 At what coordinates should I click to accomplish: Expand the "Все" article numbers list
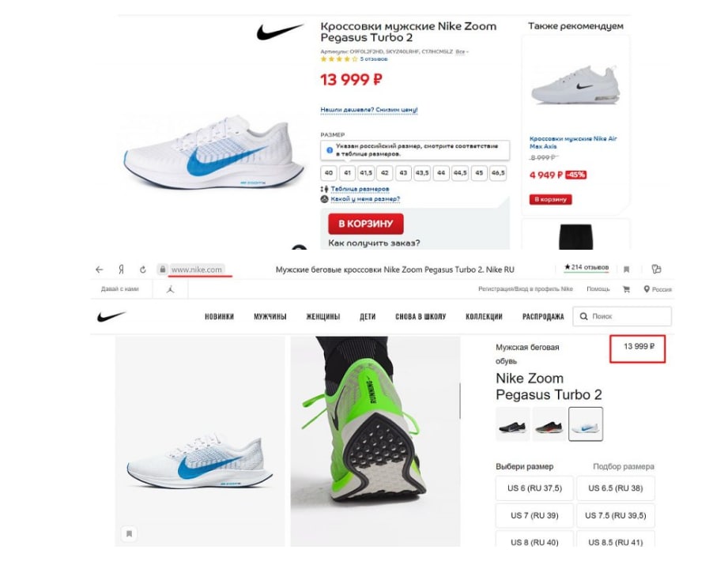pyautogui.click(x=462, y=51)
